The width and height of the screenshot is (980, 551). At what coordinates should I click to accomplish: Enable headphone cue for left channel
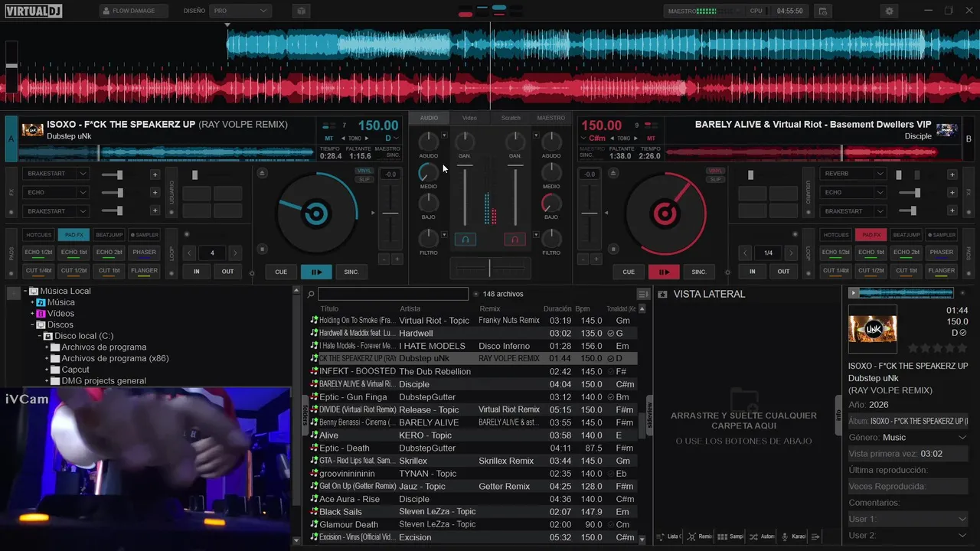[465, 240]
